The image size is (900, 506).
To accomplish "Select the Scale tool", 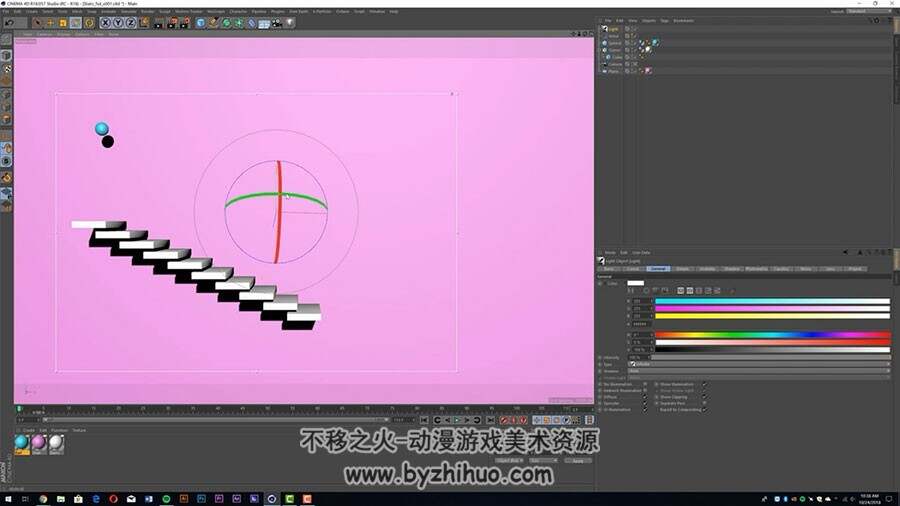I will [x=63, y=23].
